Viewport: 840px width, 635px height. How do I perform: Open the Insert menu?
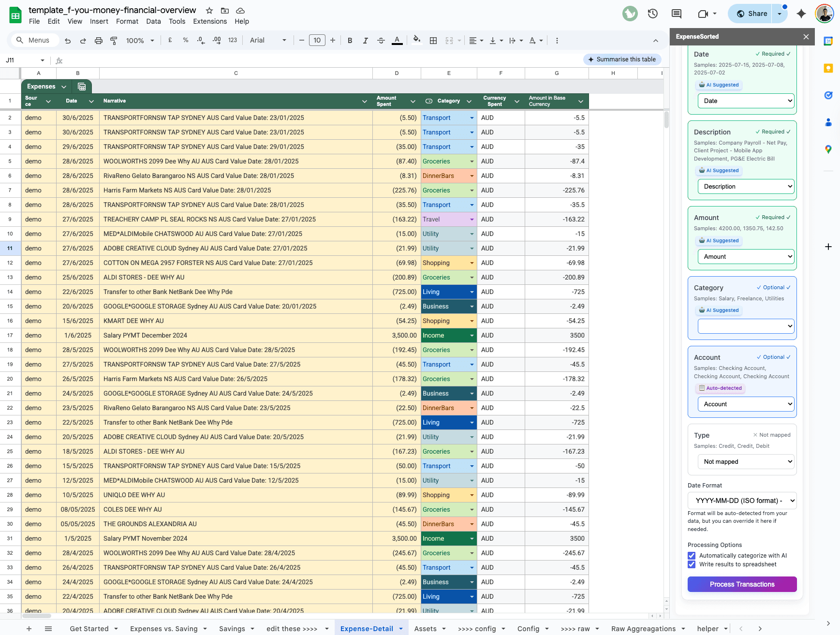click(x=99, y=21)
